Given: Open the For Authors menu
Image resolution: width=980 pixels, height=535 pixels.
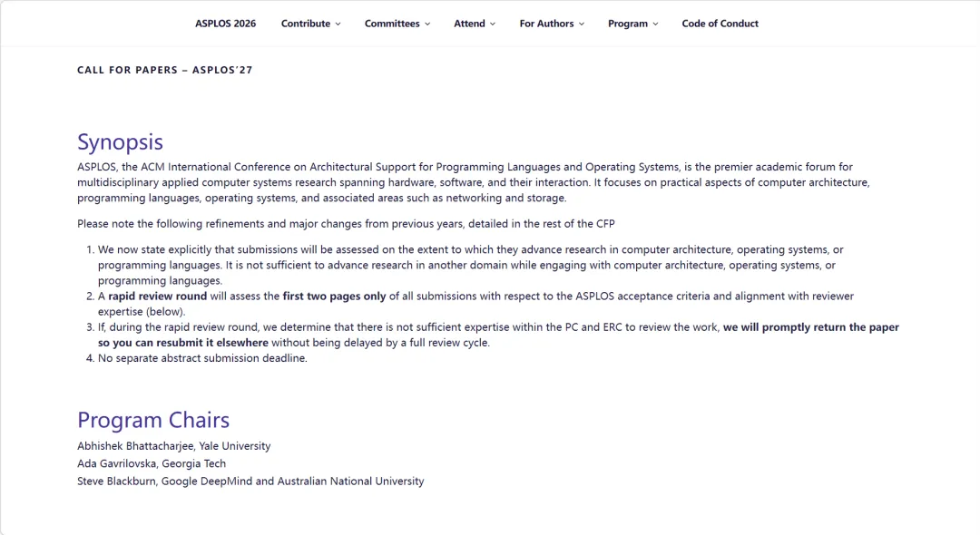Looking at the screenshot, I should tap(546, 24).
